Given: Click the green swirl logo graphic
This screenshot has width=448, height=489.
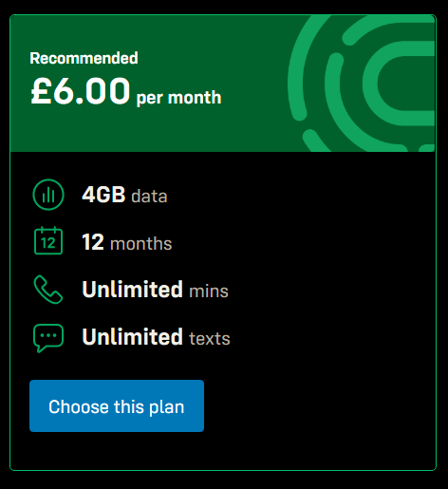Looking at the screenshot, I should (362, 84).
